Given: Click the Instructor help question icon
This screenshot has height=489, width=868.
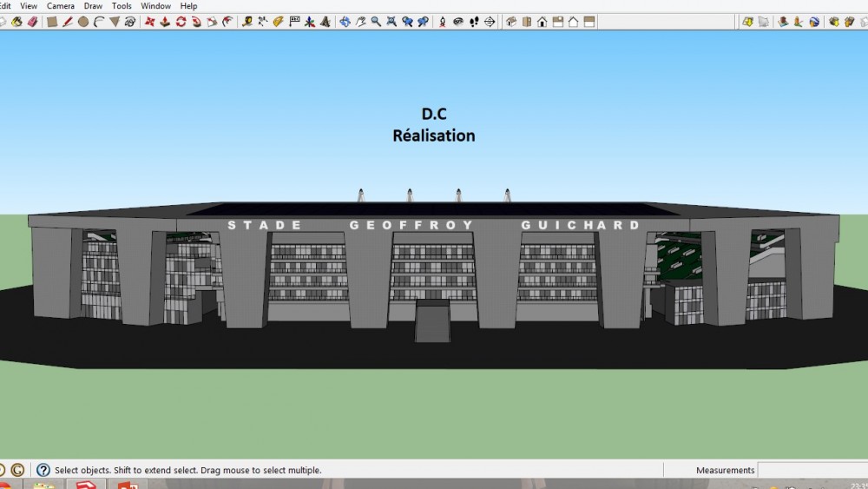Looking at the screenshot, I should 43,470.
